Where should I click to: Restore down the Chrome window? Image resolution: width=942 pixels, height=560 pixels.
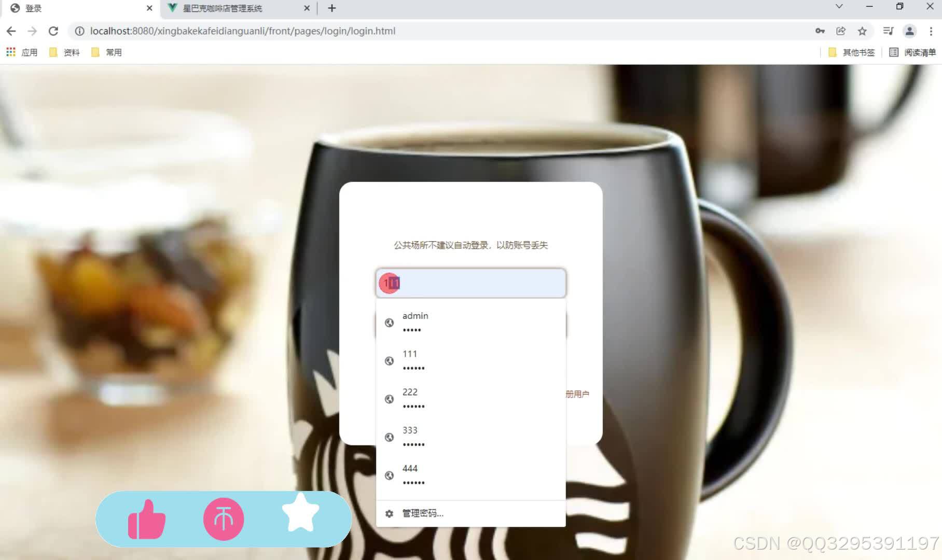coord(899,7)
